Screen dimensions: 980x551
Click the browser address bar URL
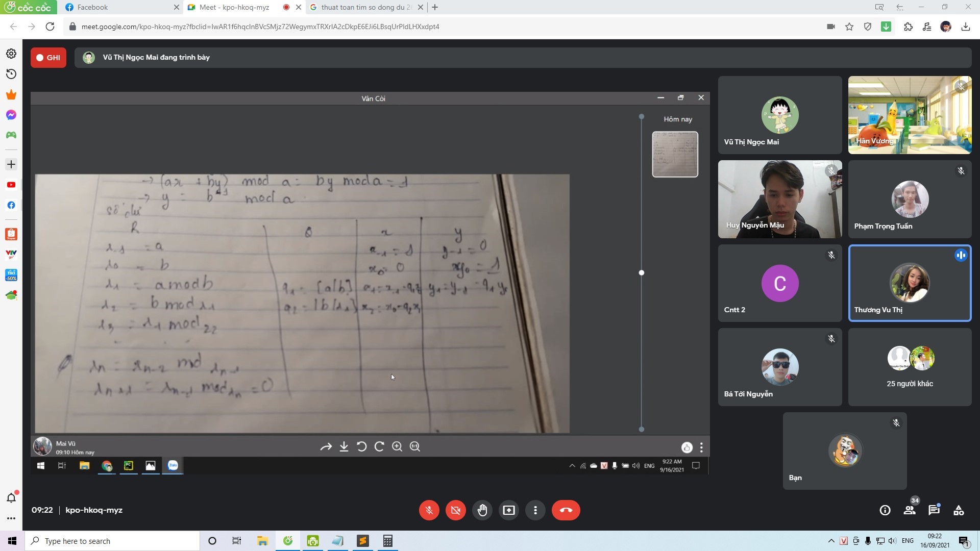(260, 27)
